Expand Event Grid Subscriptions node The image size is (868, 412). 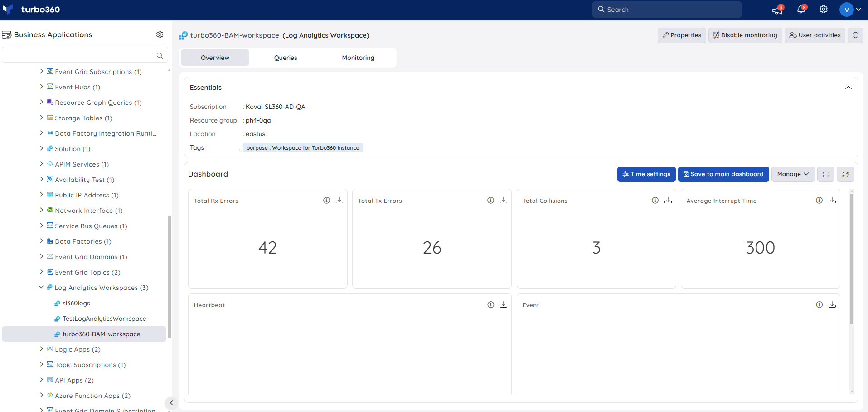42,71
